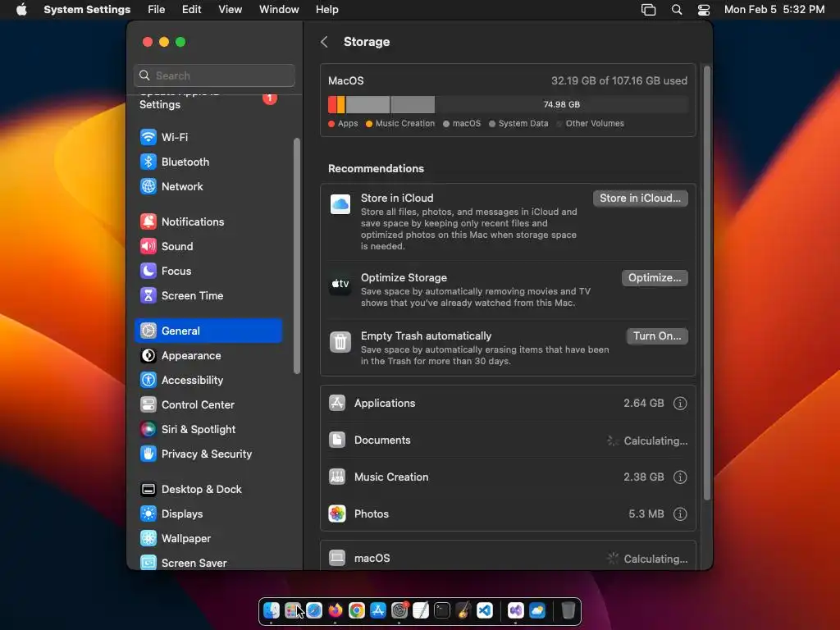Show info for Music Creation storage
The width and height of the screenshot is (840, 630).
[680, 477]
